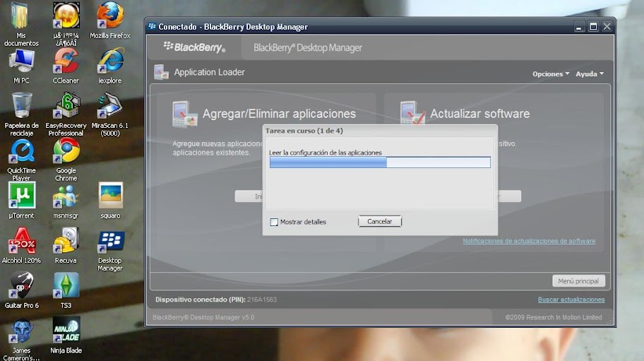The height and width of the screenshot is (361, 644).
Task: Click 'BlackBerry® Desktop Manager v5.0' status text
Action: pos(203,317)
